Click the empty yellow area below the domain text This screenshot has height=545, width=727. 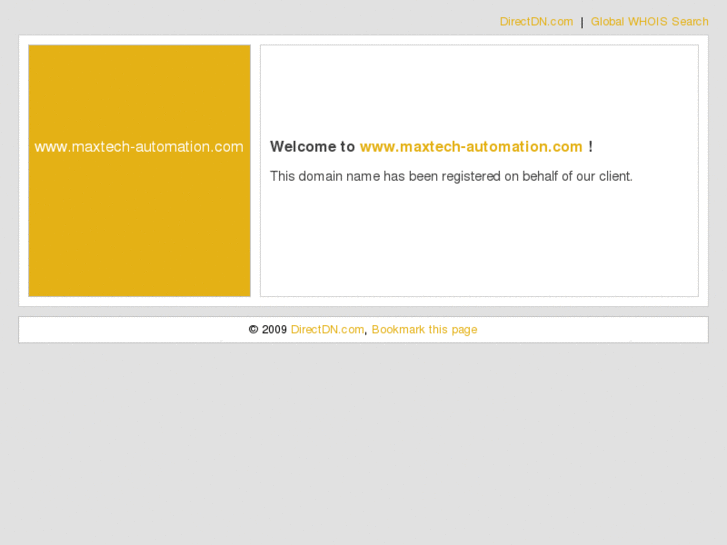(139, 225)
